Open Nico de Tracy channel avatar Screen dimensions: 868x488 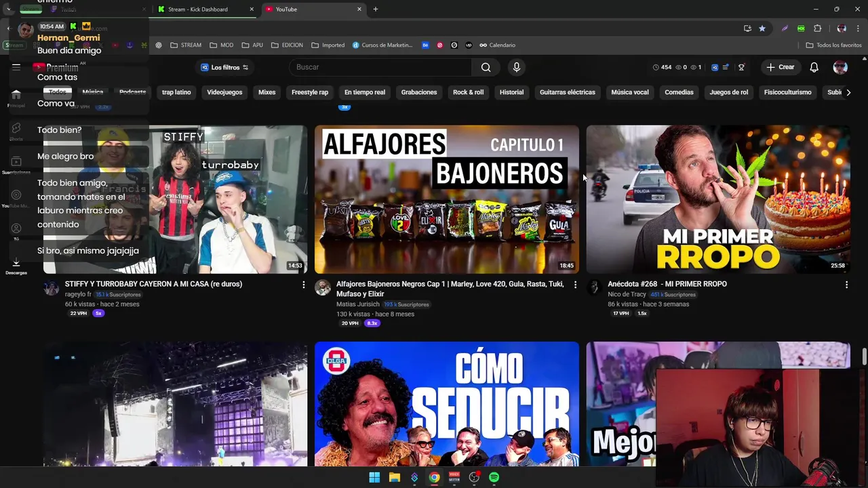coord(594,287)
